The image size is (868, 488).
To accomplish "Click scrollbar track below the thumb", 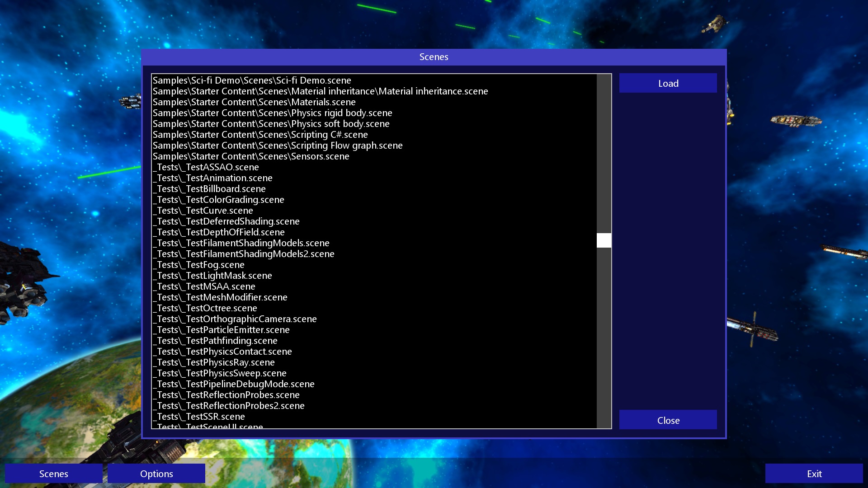I will coord(604,339).
